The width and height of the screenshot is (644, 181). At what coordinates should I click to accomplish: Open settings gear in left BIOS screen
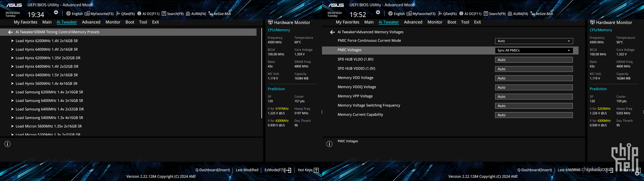[x=56, y=12]
